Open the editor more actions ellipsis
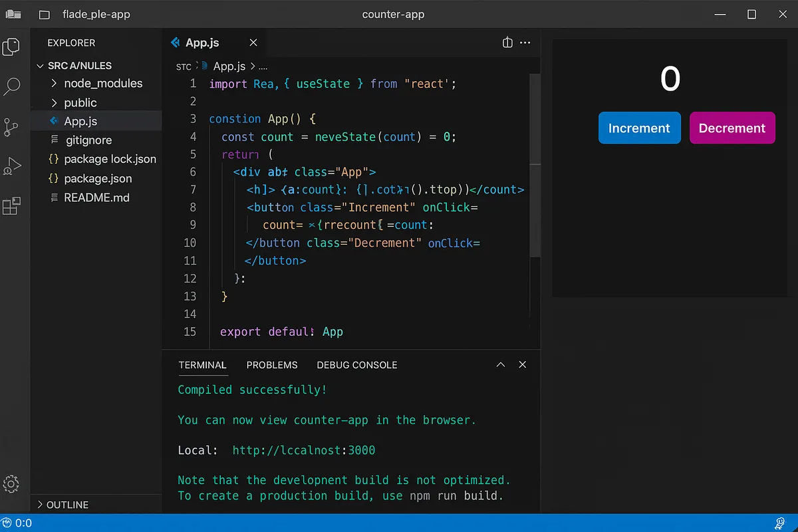Image resolution: width=798 pixels, height=532 pixels. 525,43
